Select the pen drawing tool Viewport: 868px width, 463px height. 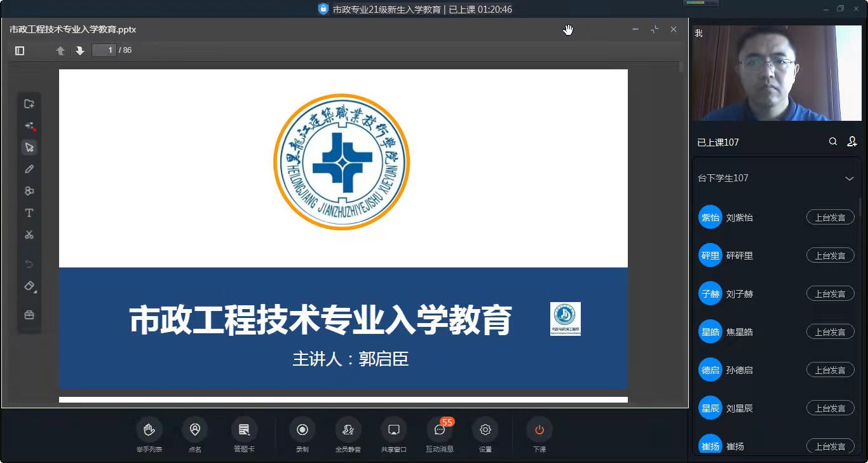click(x=29, y=169)
